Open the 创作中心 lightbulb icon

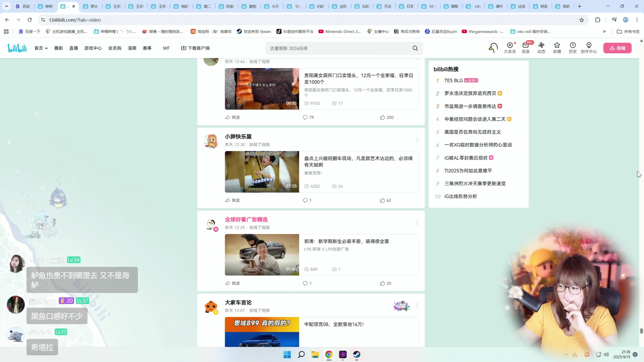click(589, 48)
